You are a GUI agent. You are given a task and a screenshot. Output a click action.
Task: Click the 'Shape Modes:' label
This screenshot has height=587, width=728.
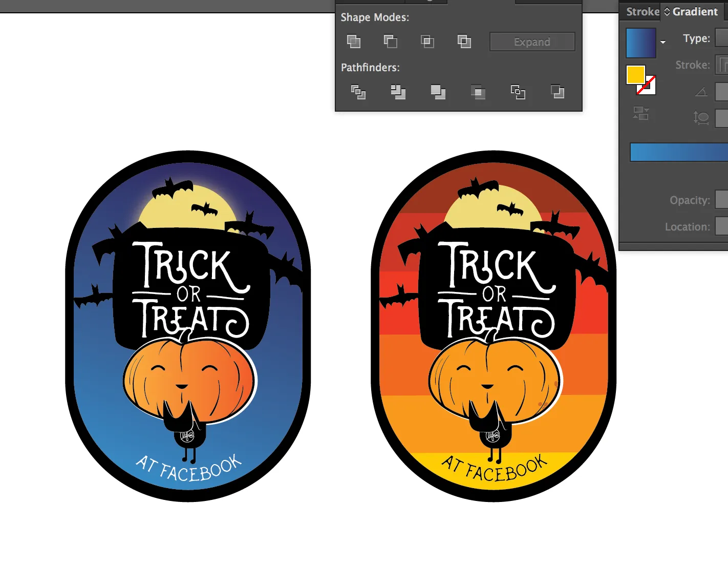(375, 17)
